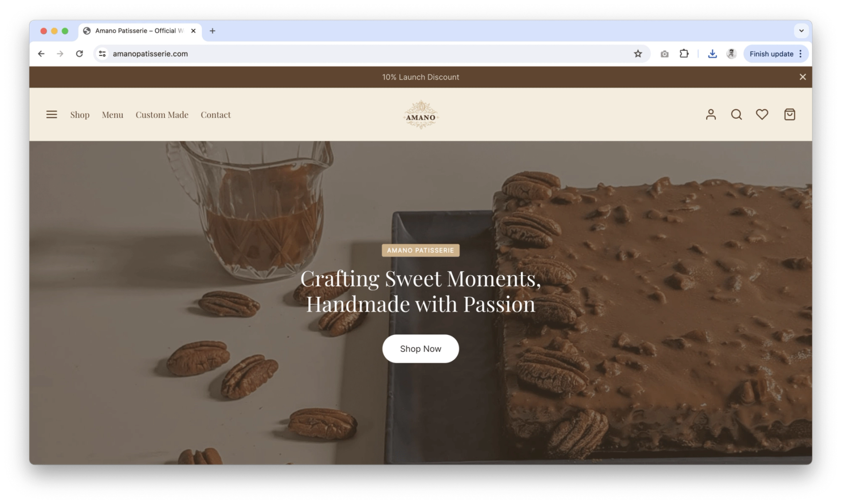Open the browser downloads icon
The image size is (842, 504).
pyautogui.click(x=712, y=54)
